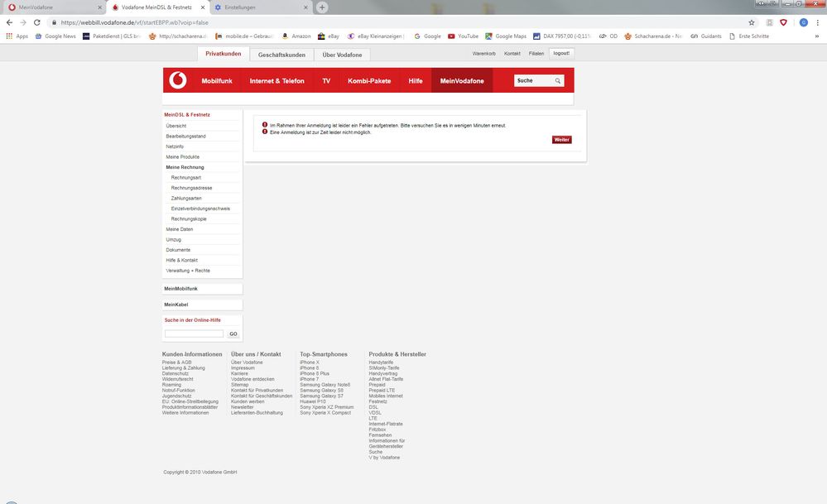Image resolution: width=827 pixels, height=504 pixels.
Task: Expand the MeinKabel section
Action: (x=203, y=305)
